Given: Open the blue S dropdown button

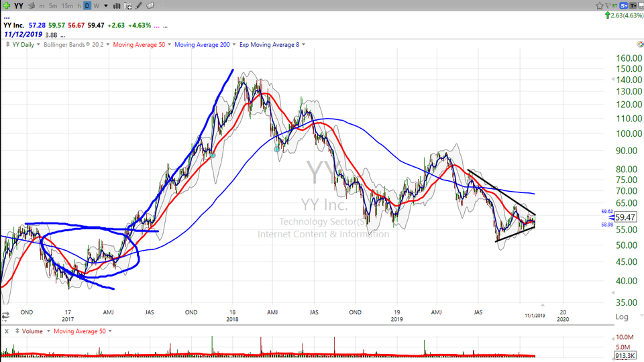Looking at the screenshot, I should point(625,6).
